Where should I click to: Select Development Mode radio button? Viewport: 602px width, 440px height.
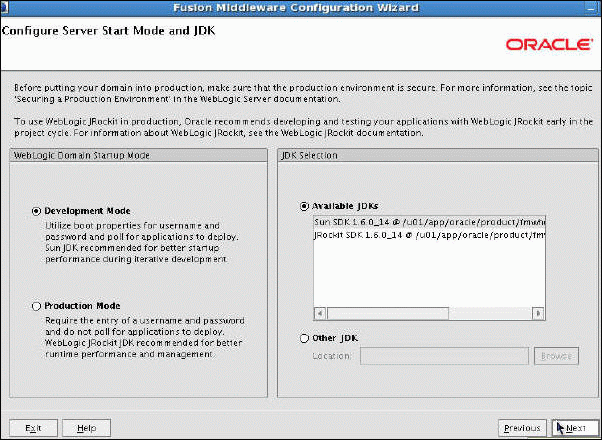pos(36,211)
